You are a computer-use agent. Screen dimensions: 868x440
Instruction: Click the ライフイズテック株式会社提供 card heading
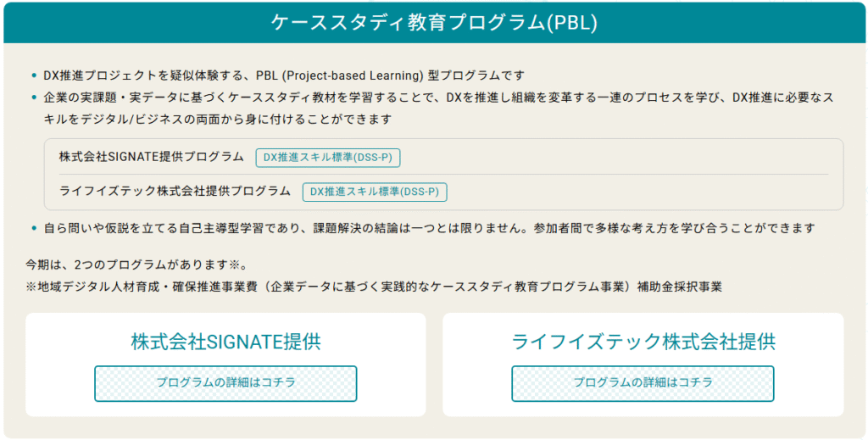pyautogui.click(x=643, y=342)
